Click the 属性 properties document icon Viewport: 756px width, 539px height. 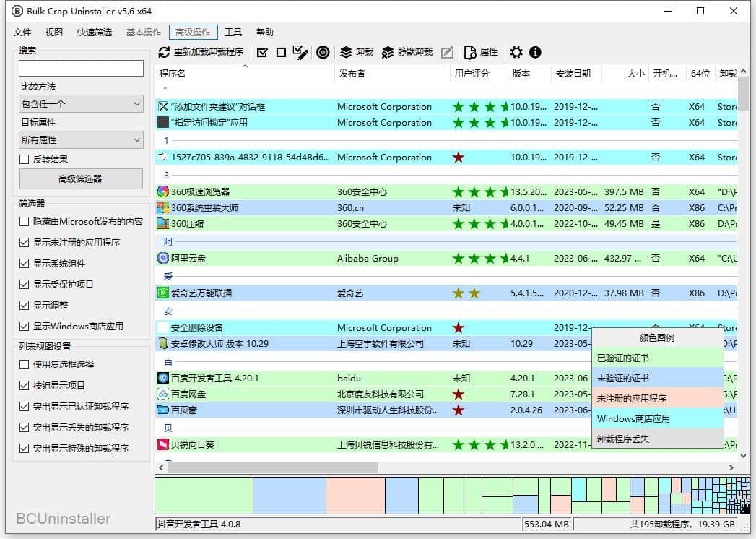(x=469, y=52)
